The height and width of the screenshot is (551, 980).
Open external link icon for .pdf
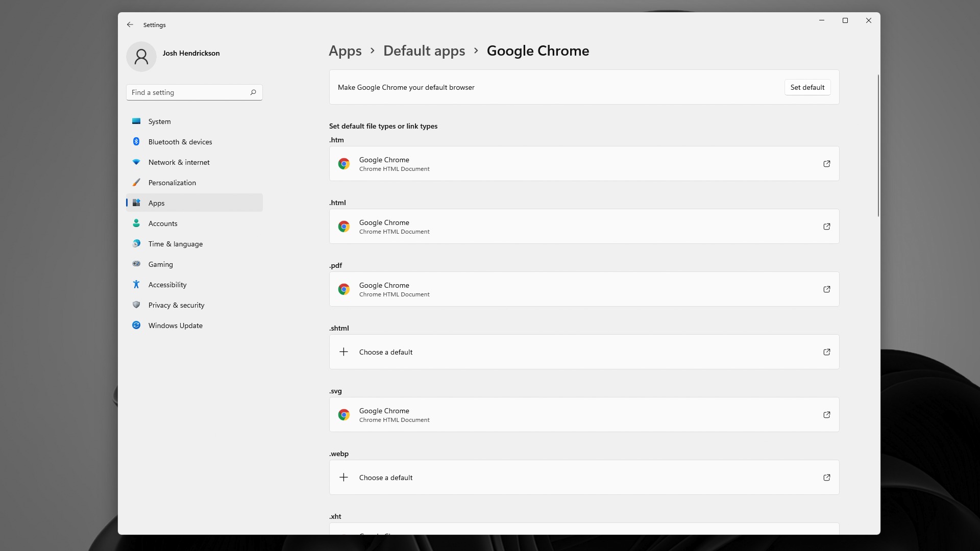click(827, 289)
